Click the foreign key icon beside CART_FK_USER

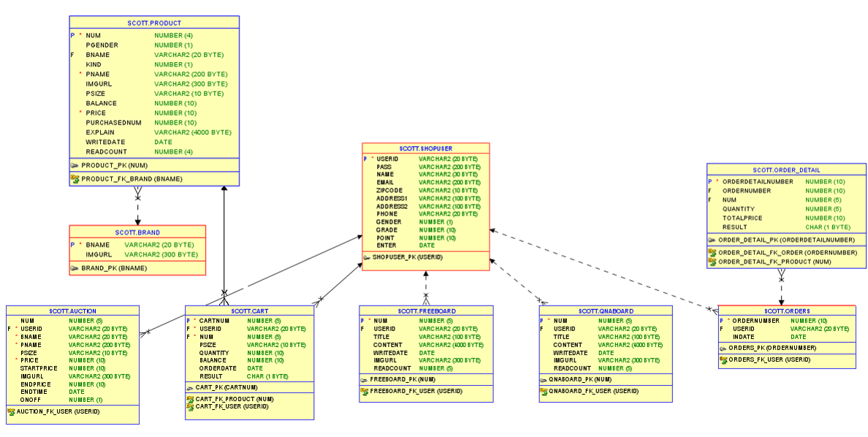point(190,406)
